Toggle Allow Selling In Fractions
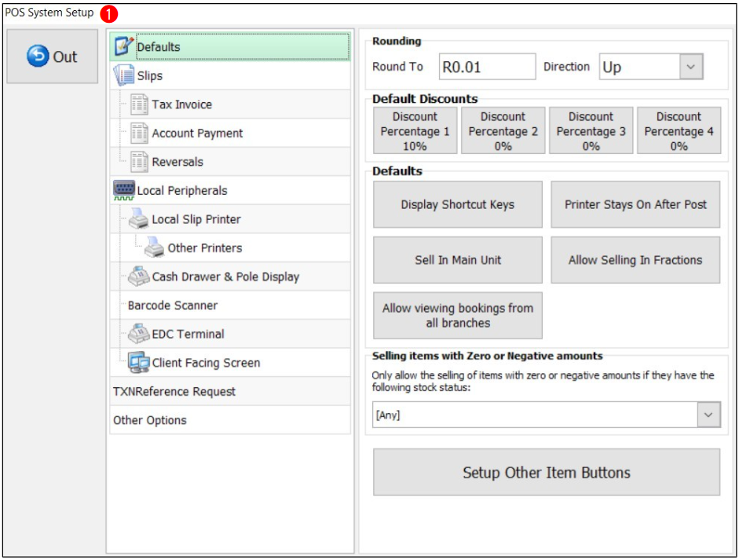This screenshot has height=560, width=739. (x=635, y=260)
